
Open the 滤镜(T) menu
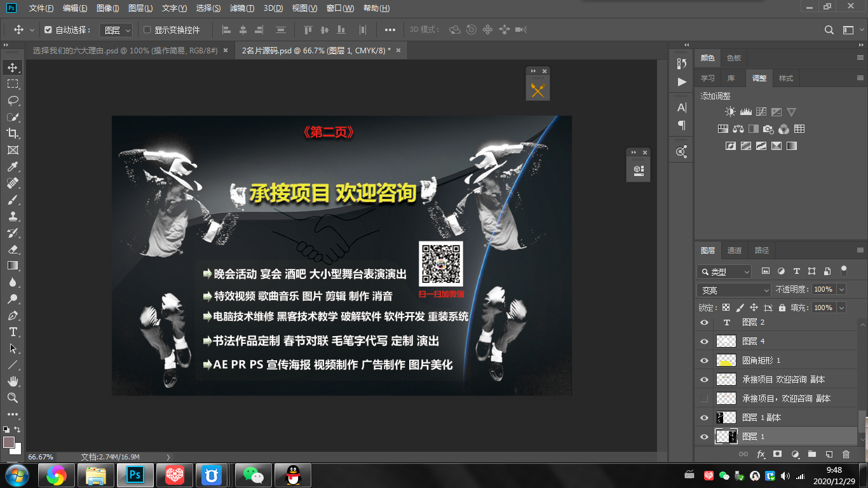(x=242, y=8)
